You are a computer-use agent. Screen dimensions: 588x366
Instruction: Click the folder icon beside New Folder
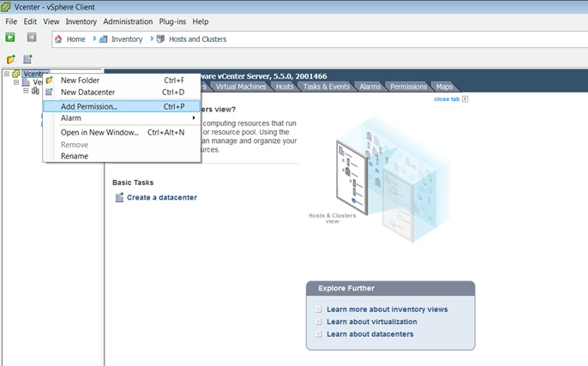[x=49, y=81]
